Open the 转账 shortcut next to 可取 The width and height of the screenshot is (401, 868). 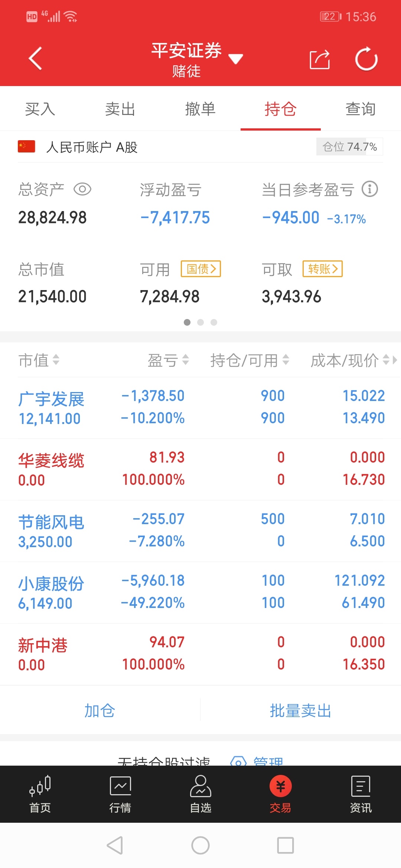point(323,269)
